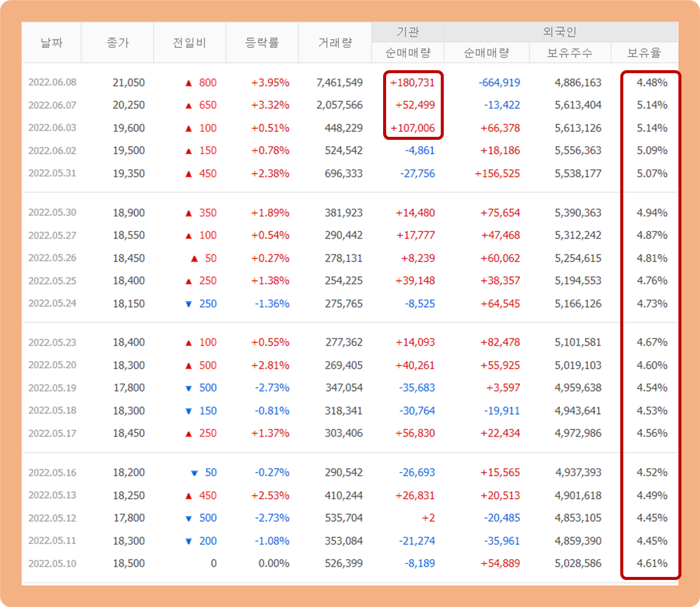700x607 pixels.
Task: Select the date 2022.06.03
Action: 52,128
